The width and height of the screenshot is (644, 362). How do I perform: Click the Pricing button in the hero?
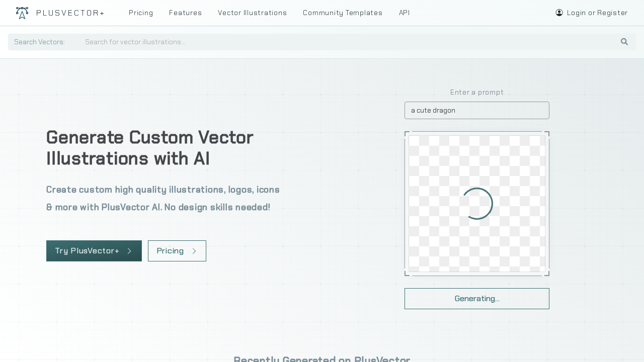click(x=177, y=251)
